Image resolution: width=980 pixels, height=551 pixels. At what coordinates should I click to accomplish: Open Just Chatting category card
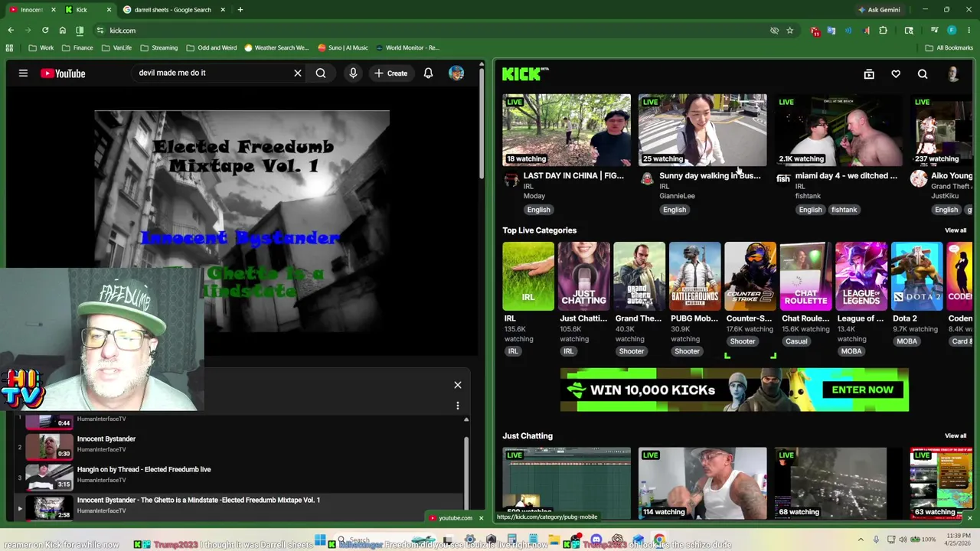pyautogui.click(x=583, y=276)
